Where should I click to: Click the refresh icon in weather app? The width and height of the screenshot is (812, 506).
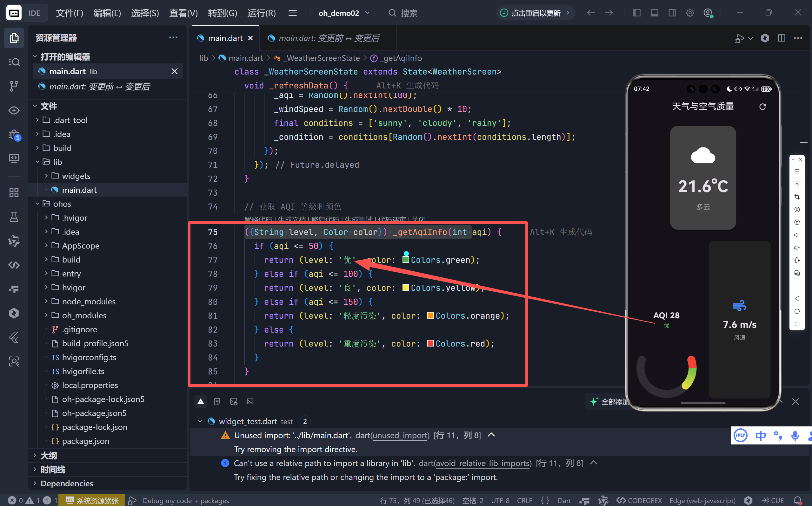[x=762, y=107]
